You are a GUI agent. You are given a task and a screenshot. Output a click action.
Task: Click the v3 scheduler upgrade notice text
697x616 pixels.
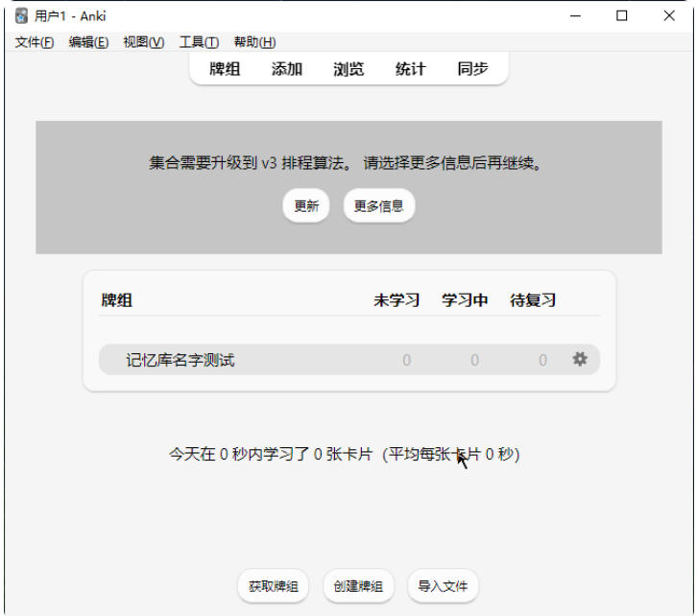coord(346,163)
